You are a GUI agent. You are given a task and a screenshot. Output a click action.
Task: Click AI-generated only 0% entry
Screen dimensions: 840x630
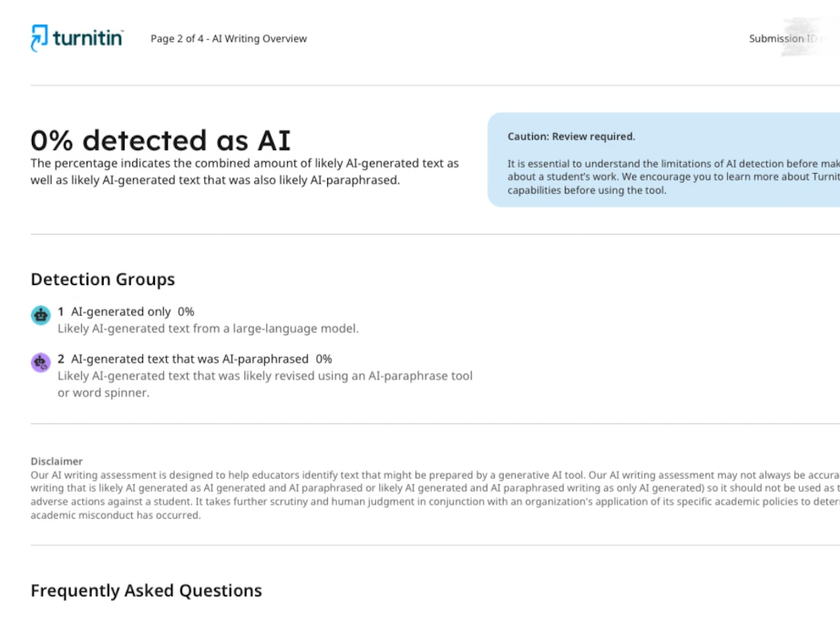(126, 311)
